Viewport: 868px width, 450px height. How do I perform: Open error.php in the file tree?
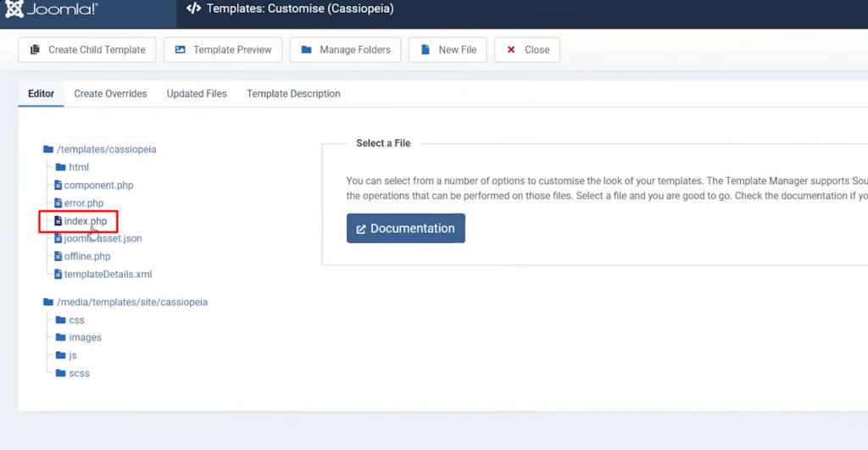point(83,203)
